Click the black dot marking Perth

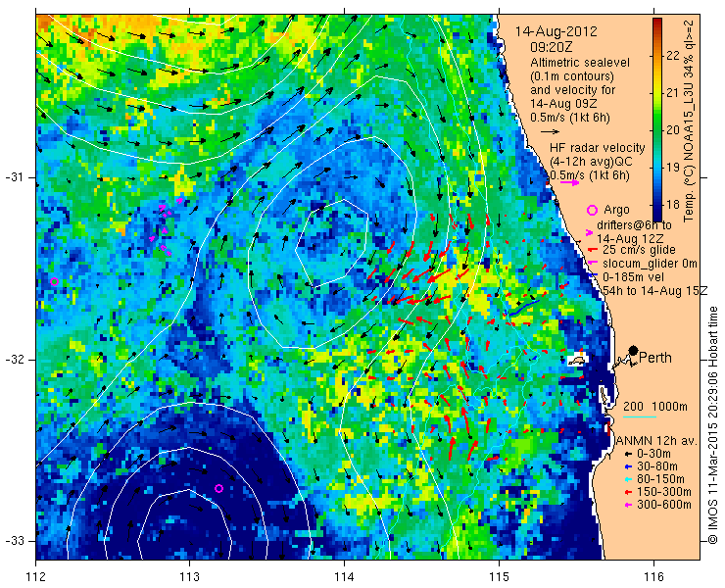coord(634,351)
